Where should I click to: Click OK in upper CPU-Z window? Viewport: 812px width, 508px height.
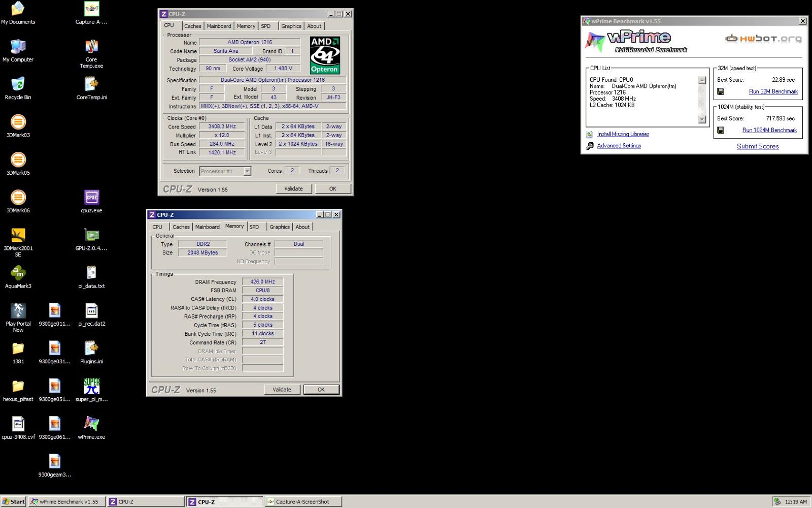point(332,188)
